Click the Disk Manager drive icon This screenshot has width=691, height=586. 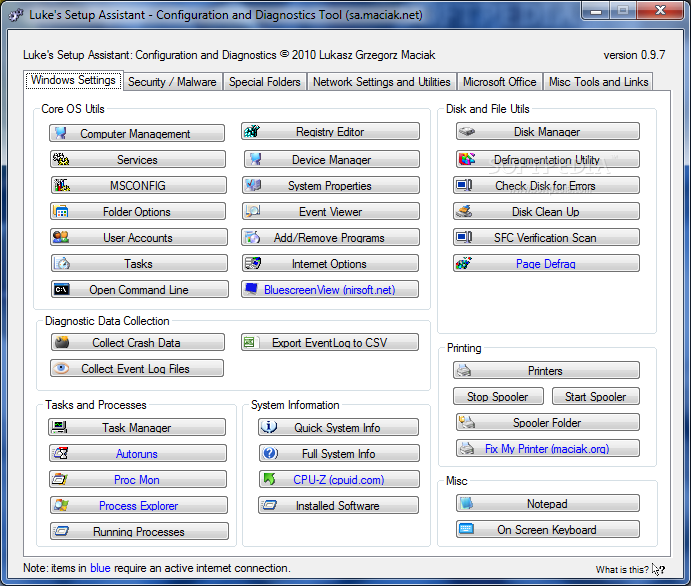point(467,131)
